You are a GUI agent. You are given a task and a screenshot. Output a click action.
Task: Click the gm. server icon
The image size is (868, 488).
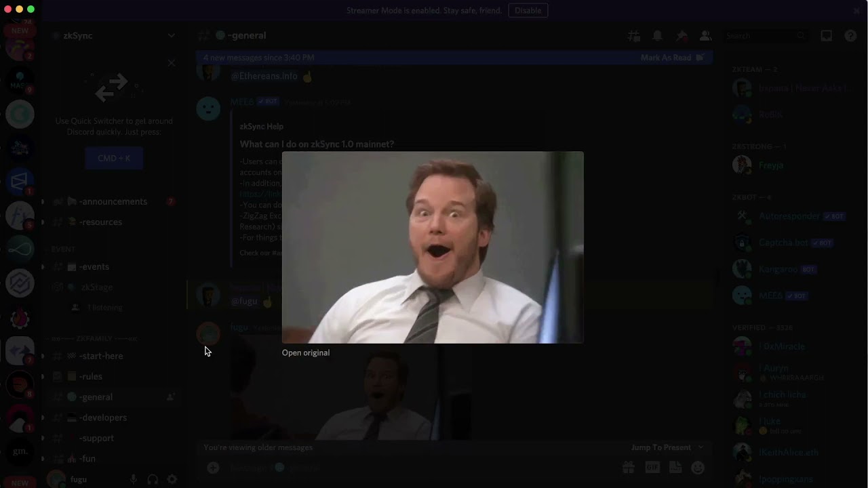pyautogui.click(x=20, y=451)
